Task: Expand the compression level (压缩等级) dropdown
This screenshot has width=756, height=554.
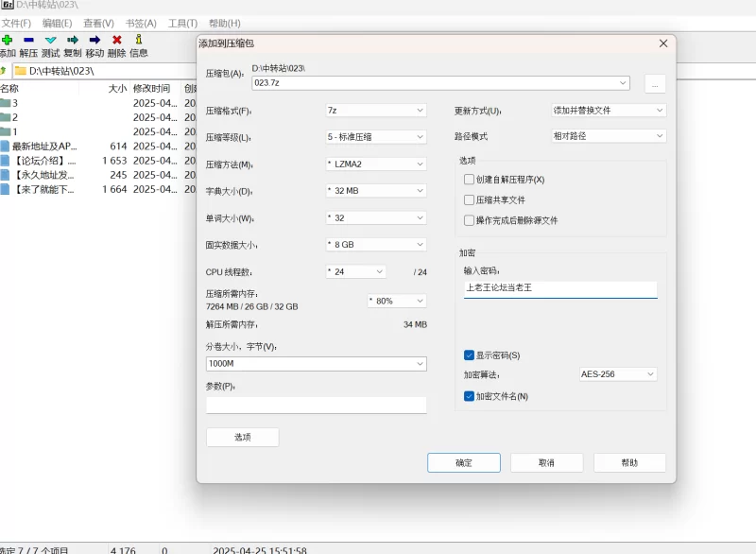Action: (x=375, y=137)
